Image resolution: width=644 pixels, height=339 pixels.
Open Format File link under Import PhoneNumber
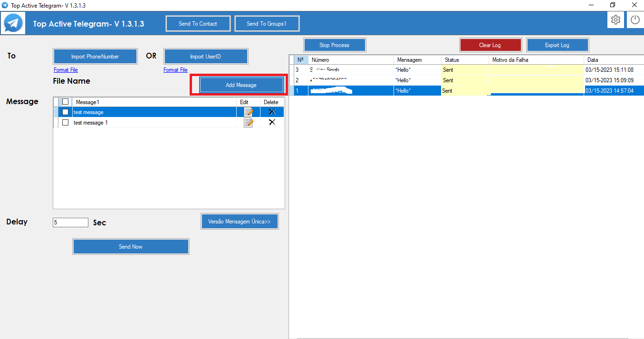point(66,70)
